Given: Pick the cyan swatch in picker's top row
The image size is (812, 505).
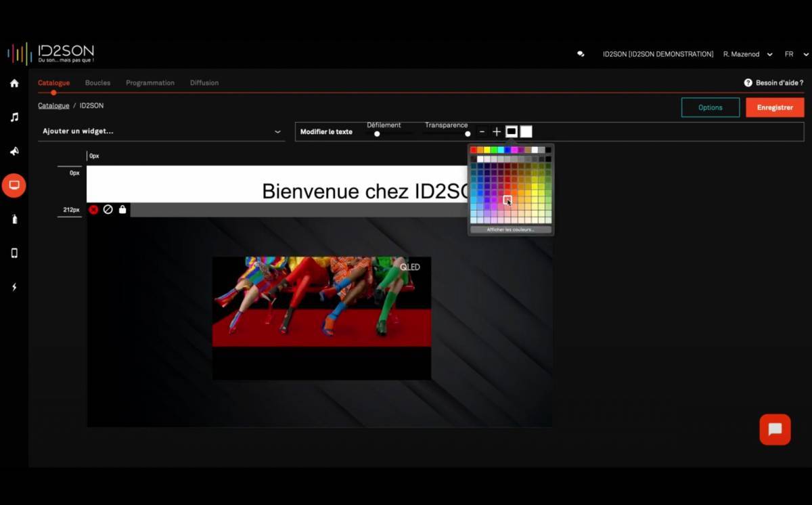Looking at the screenshot, I should pyautogui.click(x=501, y=150).
